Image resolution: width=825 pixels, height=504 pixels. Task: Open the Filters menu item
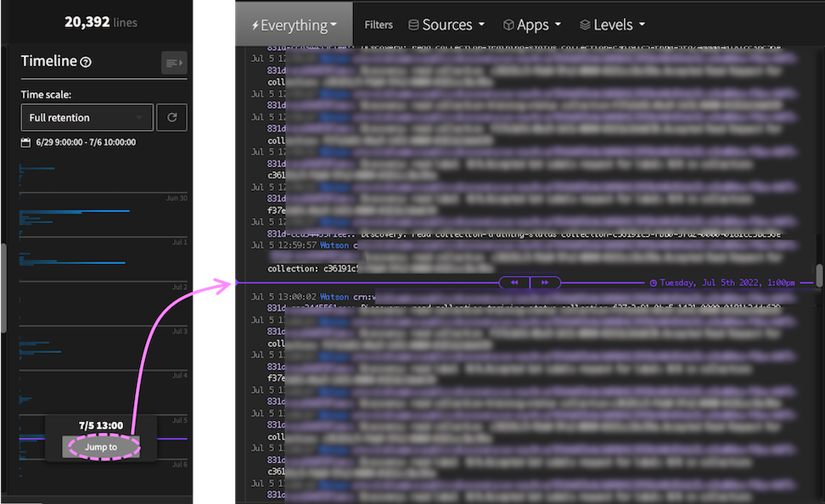pyautogui.click(x=379, y=24)
